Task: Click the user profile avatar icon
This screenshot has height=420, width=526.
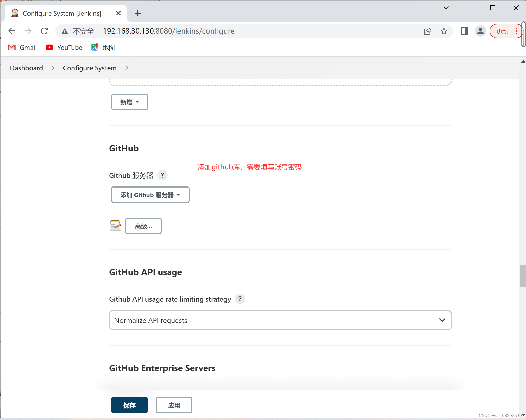Action: 480,31
